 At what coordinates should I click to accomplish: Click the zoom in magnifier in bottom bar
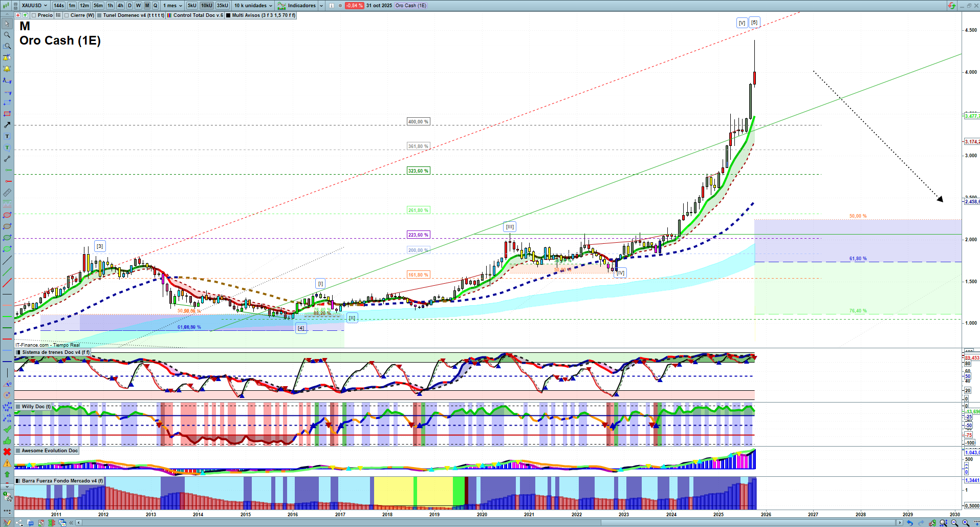[966, 523]
